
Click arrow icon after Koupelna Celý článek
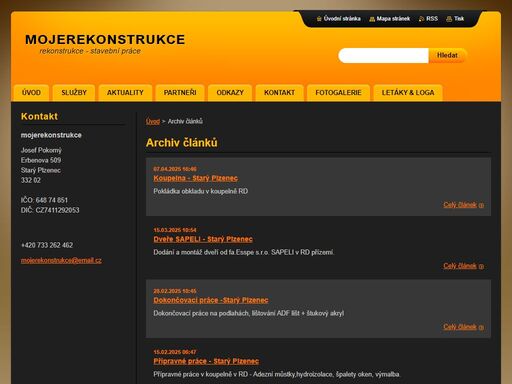tap(481, 205)
